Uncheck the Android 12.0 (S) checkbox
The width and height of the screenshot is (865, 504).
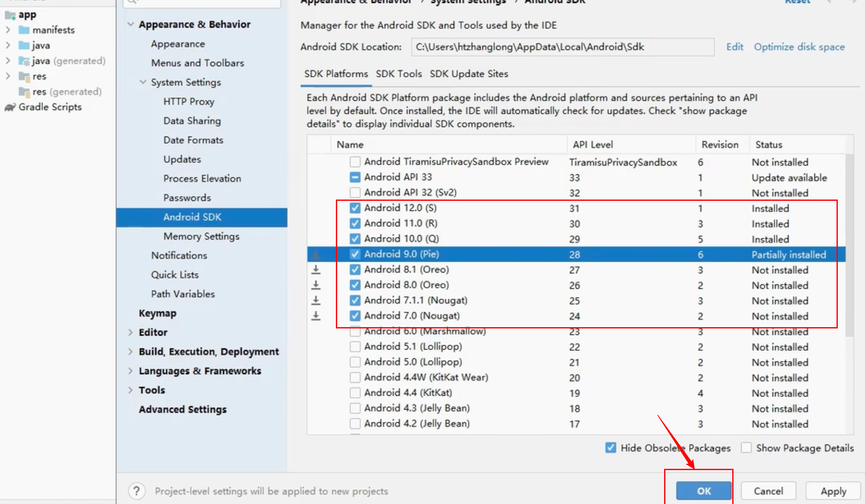355,208
